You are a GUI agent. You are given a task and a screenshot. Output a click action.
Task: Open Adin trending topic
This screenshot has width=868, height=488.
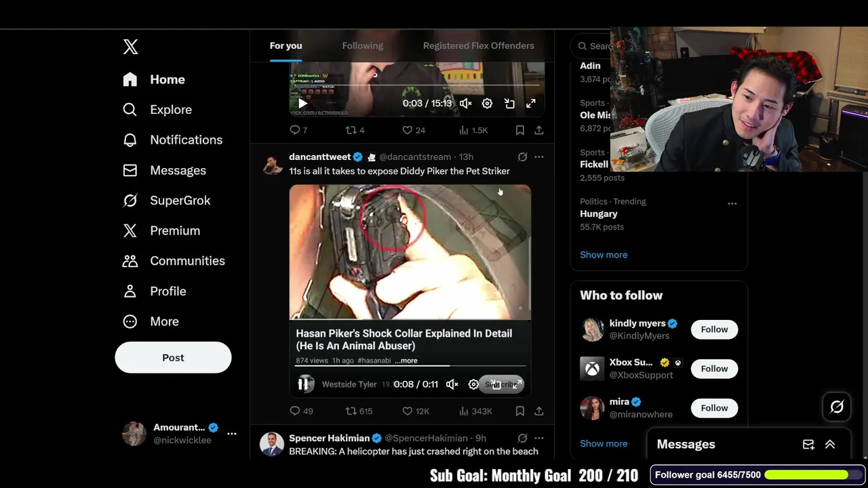point(590,66)
